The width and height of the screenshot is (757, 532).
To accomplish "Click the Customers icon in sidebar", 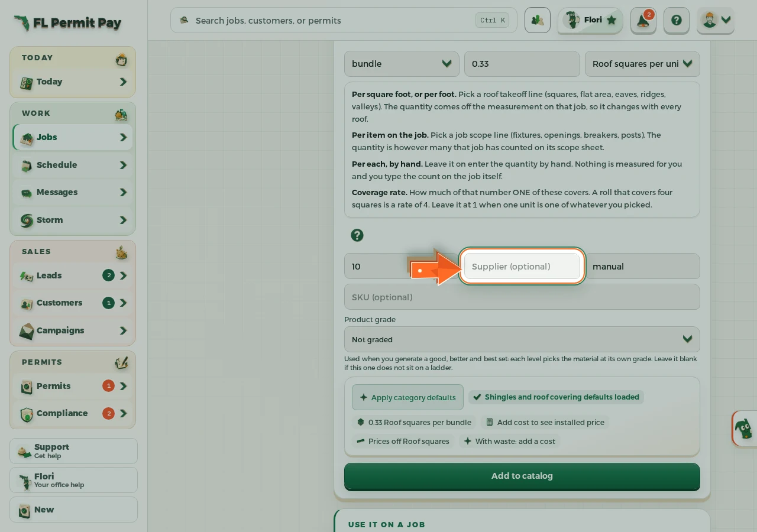I will (27, 303).
